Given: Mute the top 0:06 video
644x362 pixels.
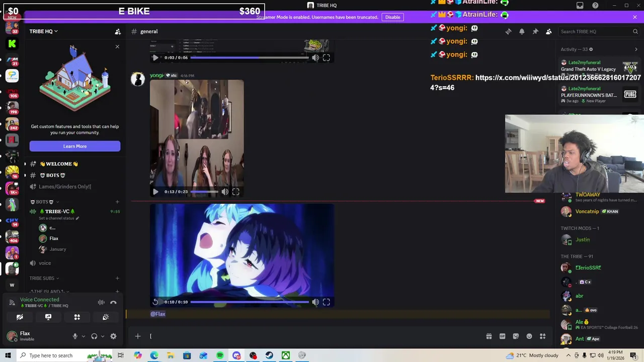Looking at the screenshot, I should click(315, 58).
